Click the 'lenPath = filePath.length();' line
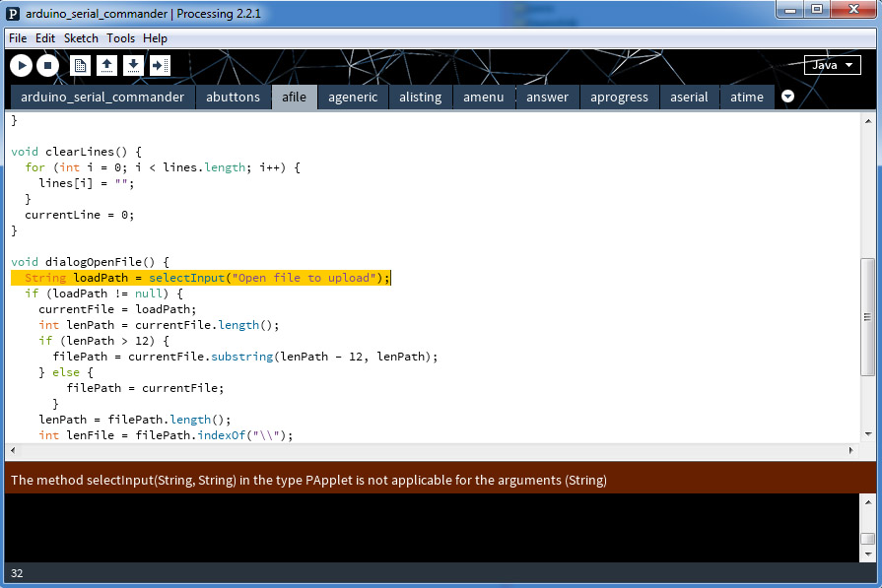 [134, 420]
